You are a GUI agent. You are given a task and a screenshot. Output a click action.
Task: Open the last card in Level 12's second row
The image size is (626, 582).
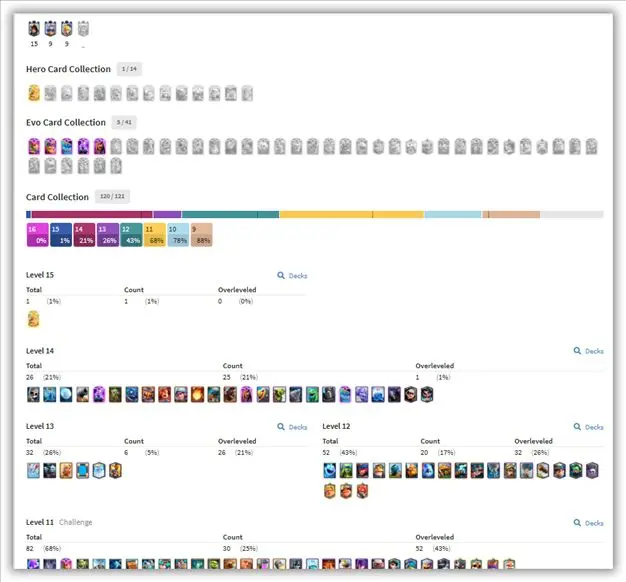[363, 491]
